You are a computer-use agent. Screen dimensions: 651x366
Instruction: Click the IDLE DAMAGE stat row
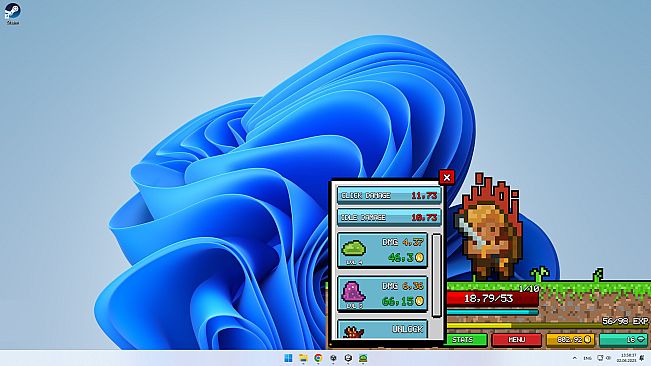click(389, 217)
